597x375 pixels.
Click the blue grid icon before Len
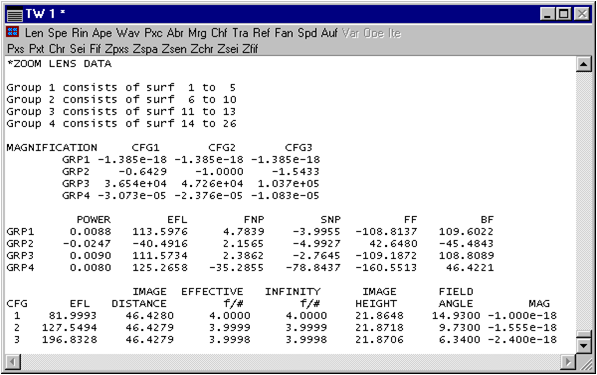point(13,32)
